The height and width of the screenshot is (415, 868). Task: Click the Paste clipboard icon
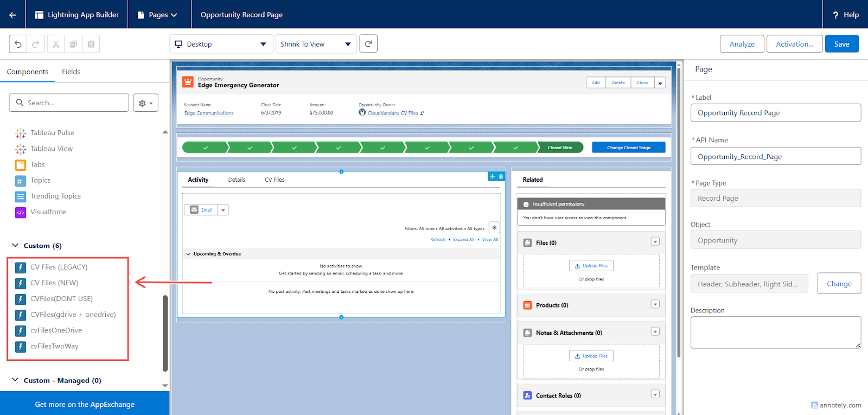91,44
